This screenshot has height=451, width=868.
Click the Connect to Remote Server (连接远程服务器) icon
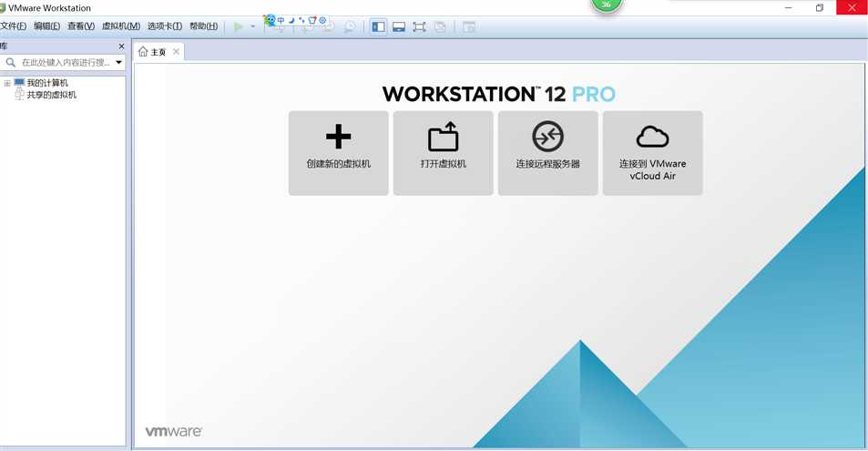tap(547, 137)
